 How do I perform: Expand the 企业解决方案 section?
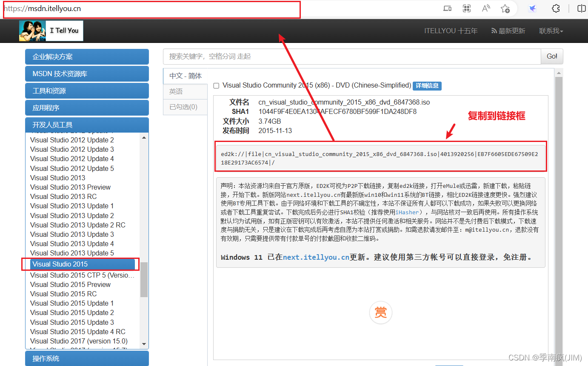pyautogui.click(x=87, y=57)
